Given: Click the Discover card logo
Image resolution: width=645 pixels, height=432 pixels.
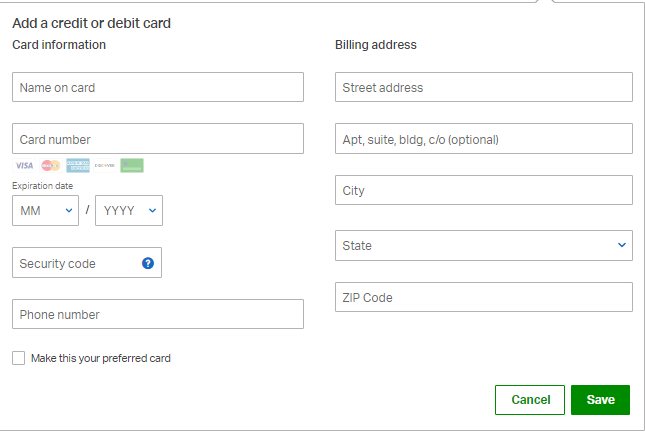Looking at the screenshot, I should [x=104, y=165].
